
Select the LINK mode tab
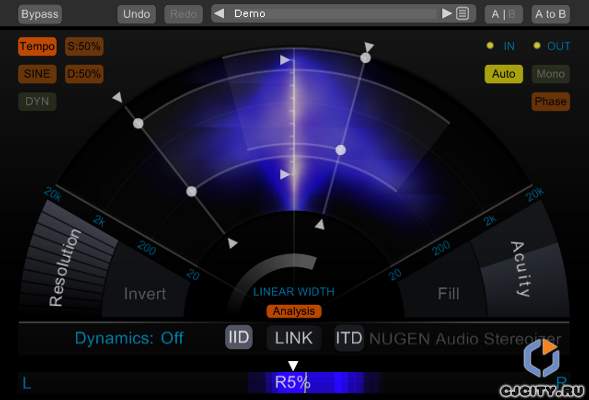pyautogui.click(x=294, y=338)
